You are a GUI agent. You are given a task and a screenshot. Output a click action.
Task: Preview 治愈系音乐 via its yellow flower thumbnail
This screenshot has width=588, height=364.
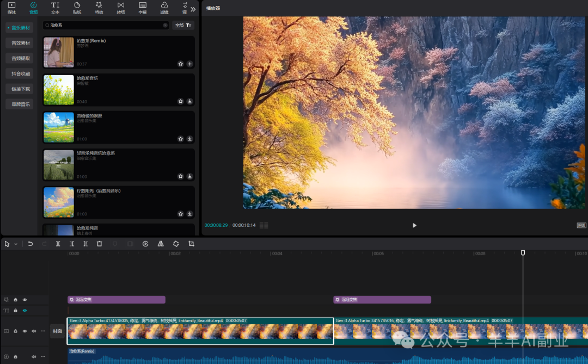point(59,90)
